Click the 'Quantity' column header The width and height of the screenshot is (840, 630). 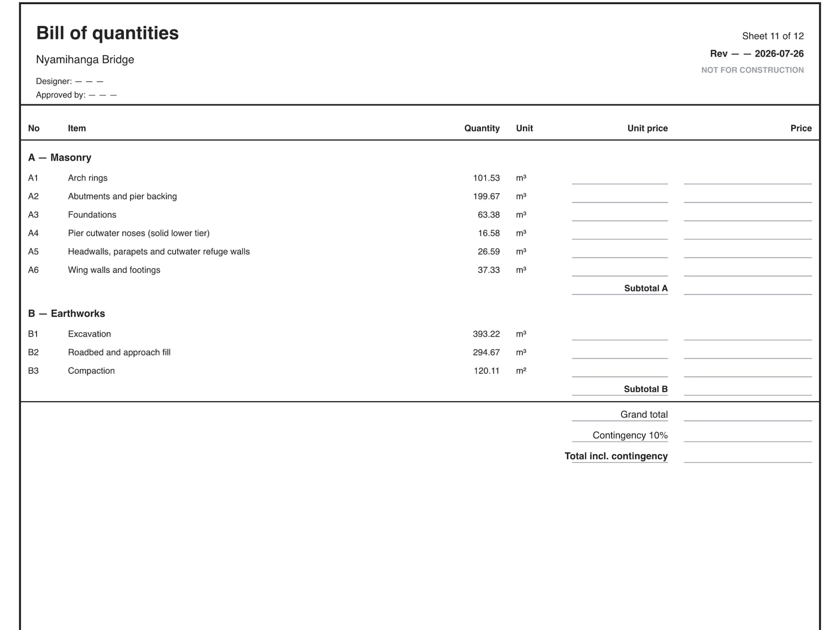[x=482, y=128]
